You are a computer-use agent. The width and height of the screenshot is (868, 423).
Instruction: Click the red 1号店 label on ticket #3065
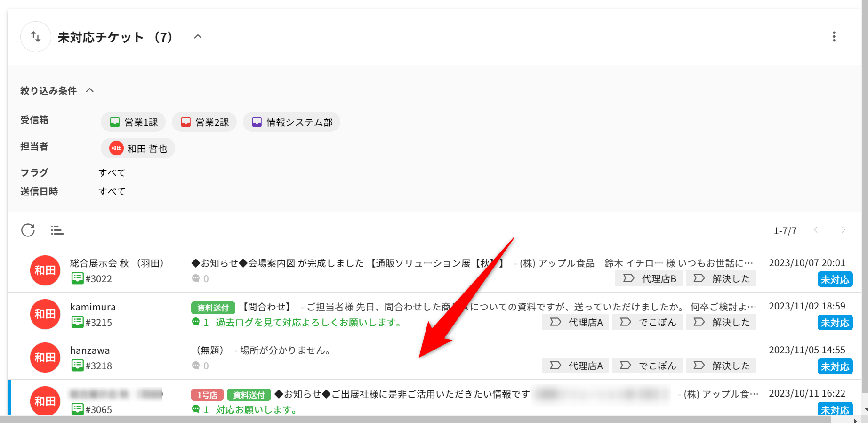(x=207, y=395)
